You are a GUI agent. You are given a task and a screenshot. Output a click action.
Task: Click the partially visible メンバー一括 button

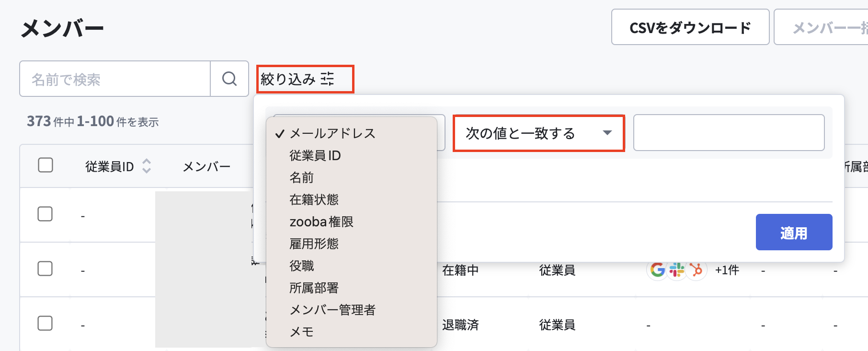click(821, 27)
